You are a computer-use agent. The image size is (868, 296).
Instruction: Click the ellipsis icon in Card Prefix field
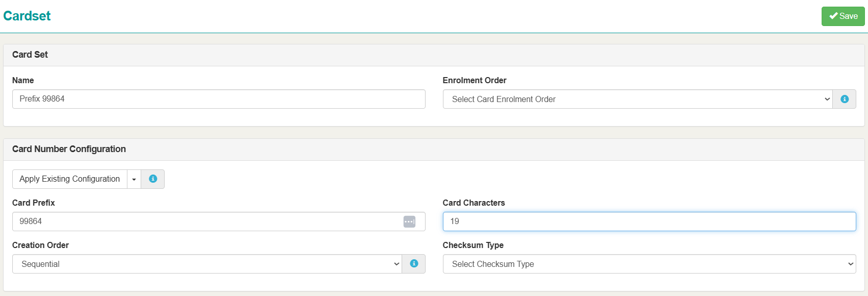[x=409, y=221]
